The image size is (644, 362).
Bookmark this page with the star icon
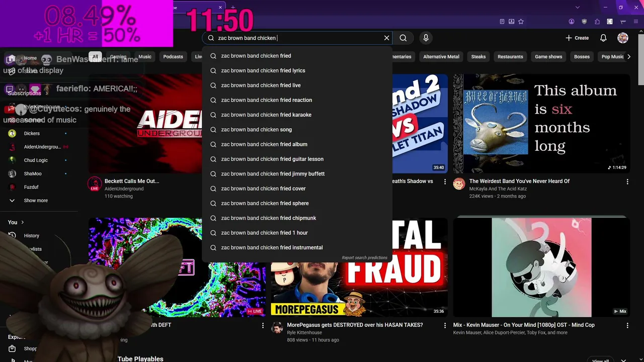click(521, 22)
